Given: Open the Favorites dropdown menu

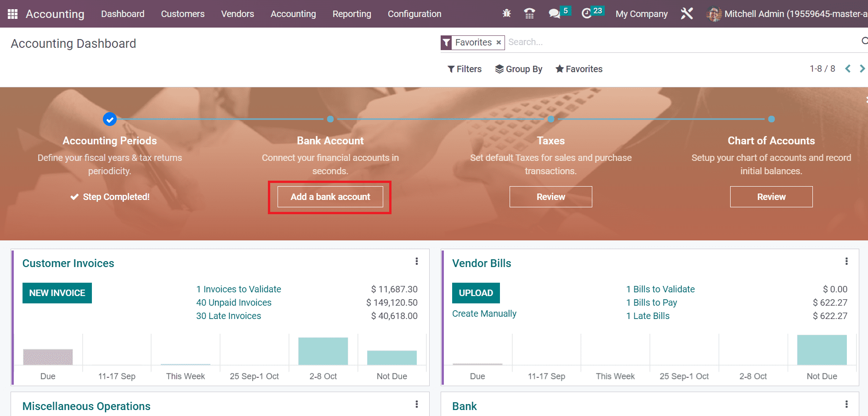Looking at the screenshot, I should pos(579,69).
